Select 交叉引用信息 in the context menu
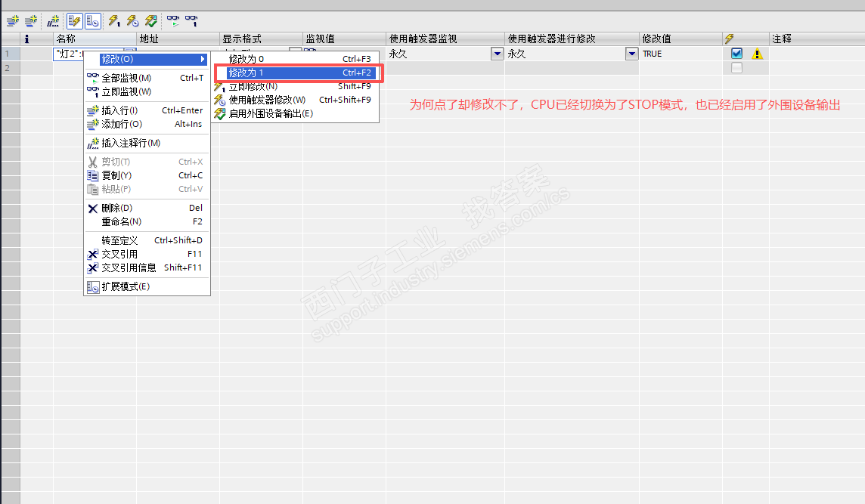This screenshot has width=865, height=504. click(x=147, y=267)
